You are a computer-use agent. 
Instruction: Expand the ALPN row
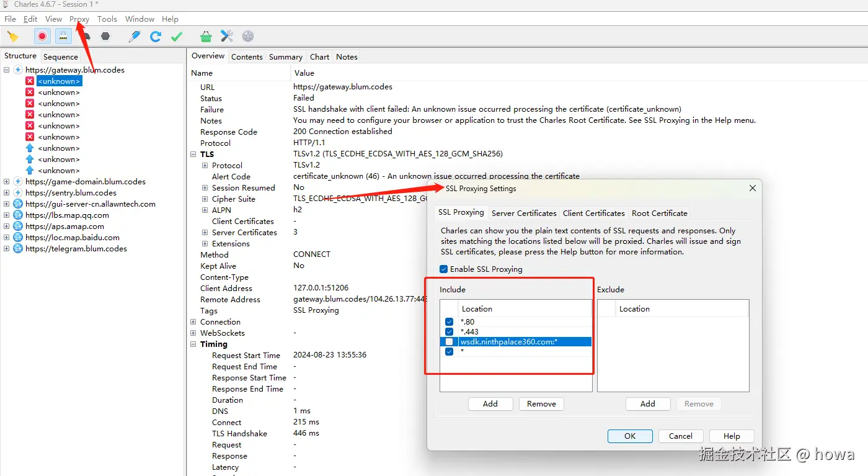[x=205, y=210]
